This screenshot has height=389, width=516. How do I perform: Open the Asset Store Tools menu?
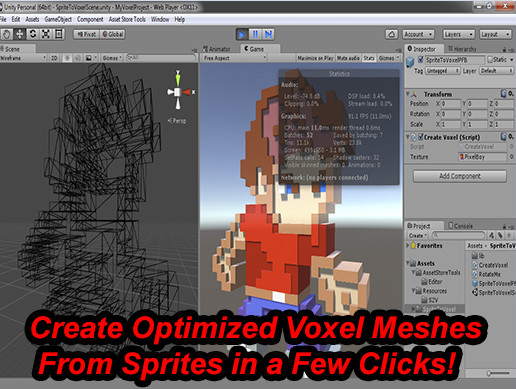(127, 19)
